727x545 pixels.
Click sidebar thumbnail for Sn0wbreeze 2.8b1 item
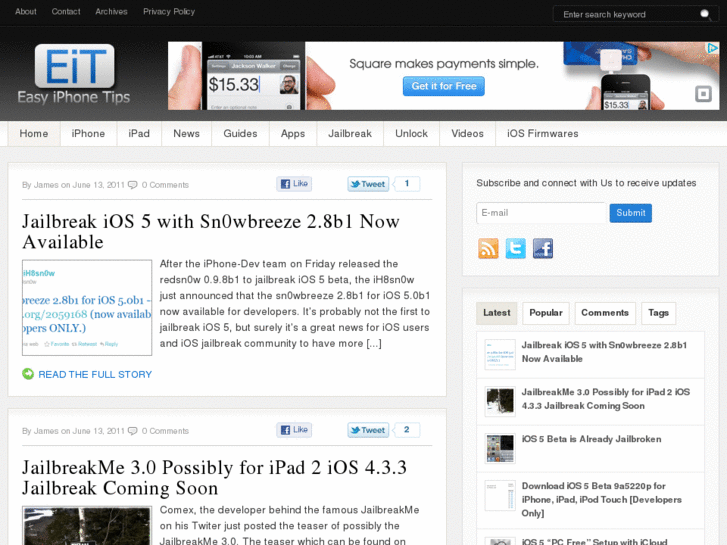coord(500,354)
